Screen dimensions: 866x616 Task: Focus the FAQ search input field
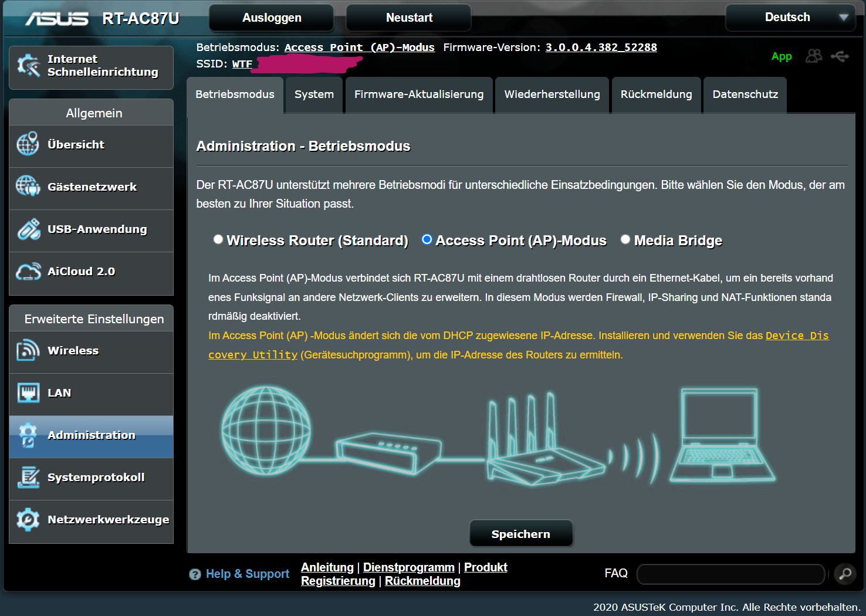coord(730,574)
